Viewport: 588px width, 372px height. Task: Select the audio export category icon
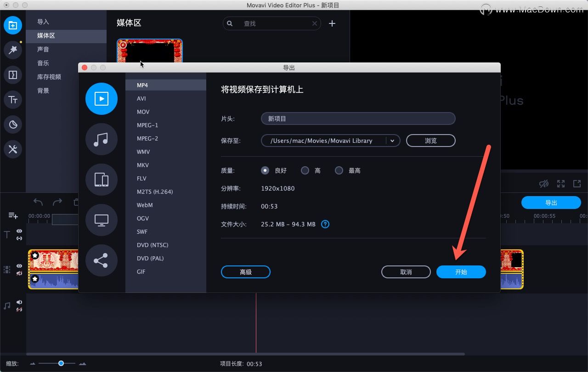tap(102, 139)
